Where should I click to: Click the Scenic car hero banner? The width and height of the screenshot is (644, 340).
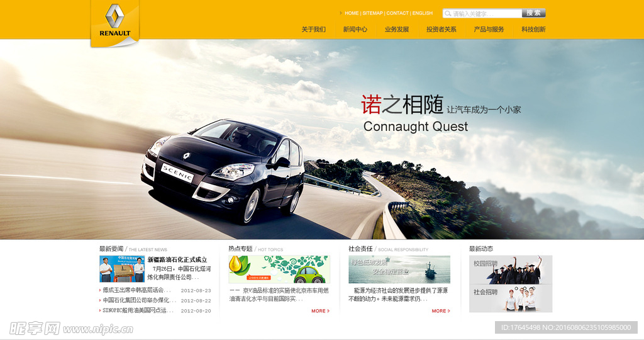(322, 139)
